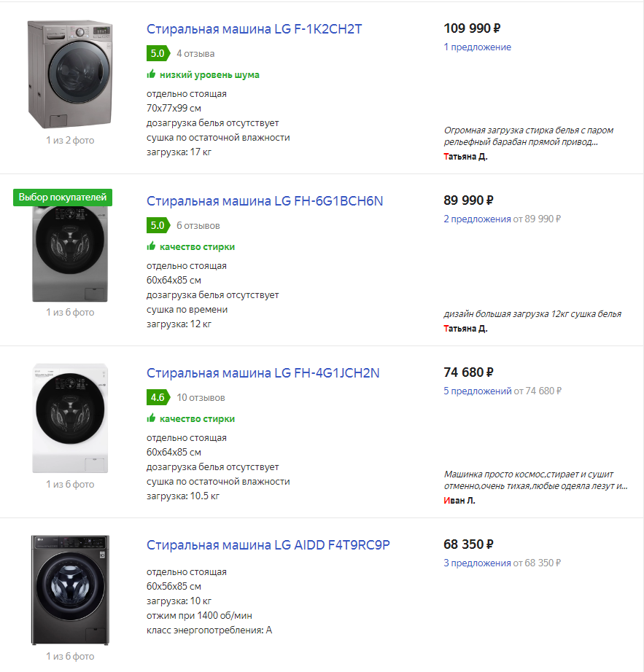Open Иван Л. review snippet text
This screenshot has height=672, width=644.
(x=535, y=480)
